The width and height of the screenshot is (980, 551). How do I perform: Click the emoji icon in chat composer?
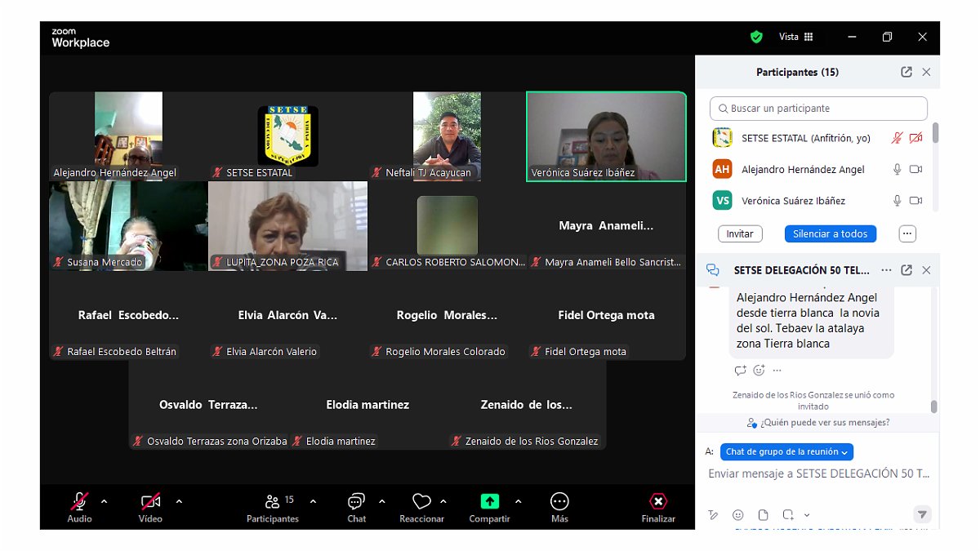(738, 515)
